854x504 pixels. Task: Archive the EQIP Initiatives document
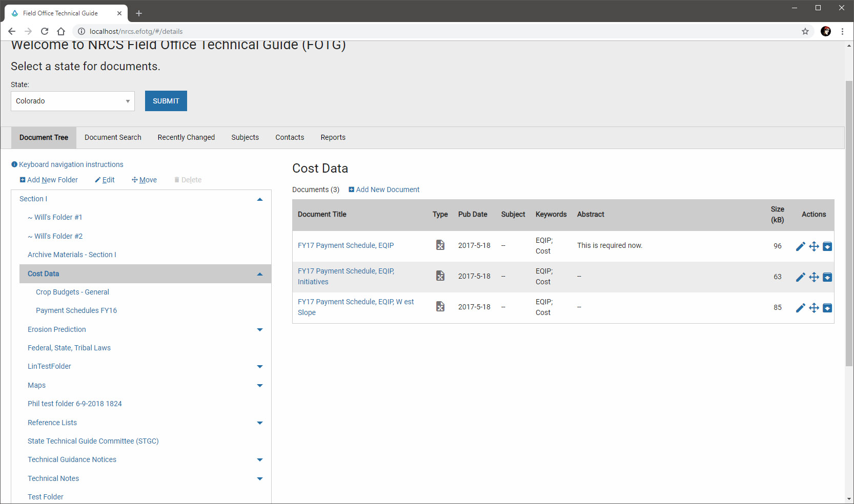827,277
